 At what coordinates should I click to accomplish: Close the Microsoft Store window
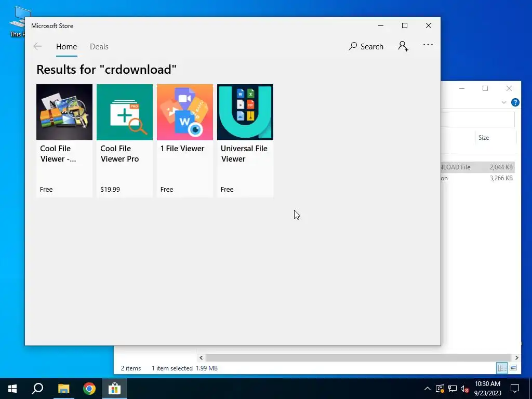click(x=429, y=26)
